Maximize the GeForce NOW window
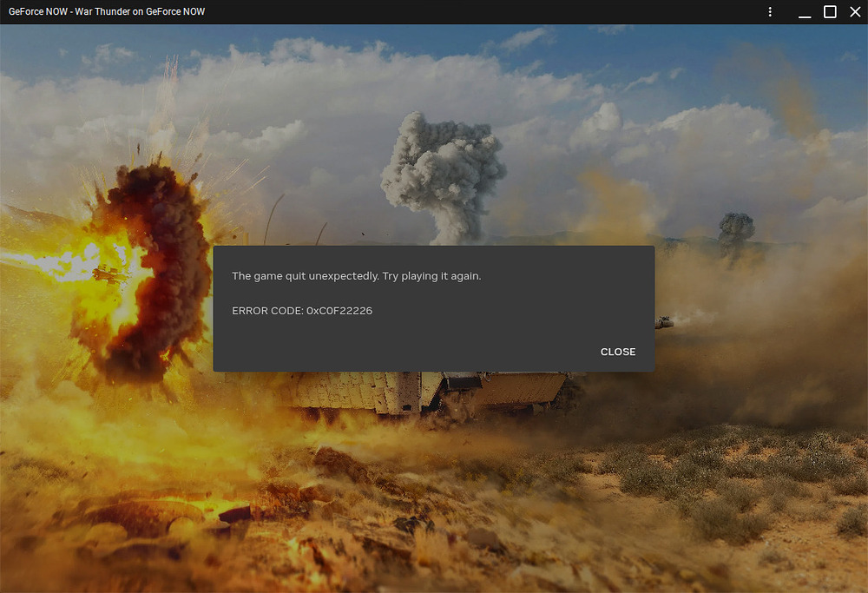868x593 pixels. pos(830,11)
